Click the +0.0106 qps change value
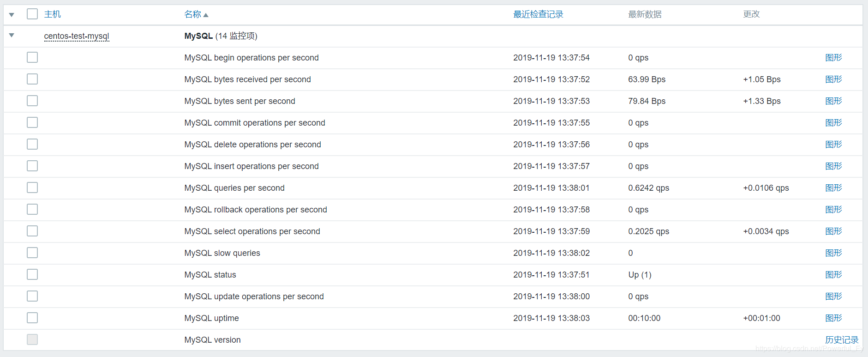The image size is (868, 357). point(766,188)
